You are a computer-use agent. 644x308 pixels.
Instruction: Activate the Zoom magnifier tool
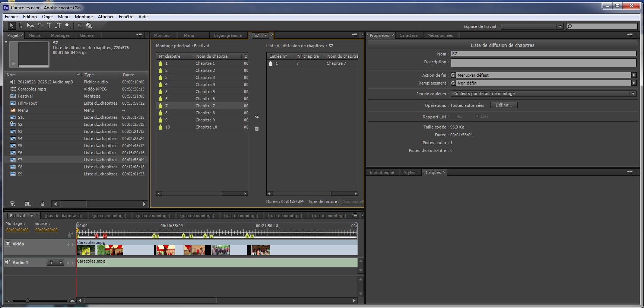(67, 26)
